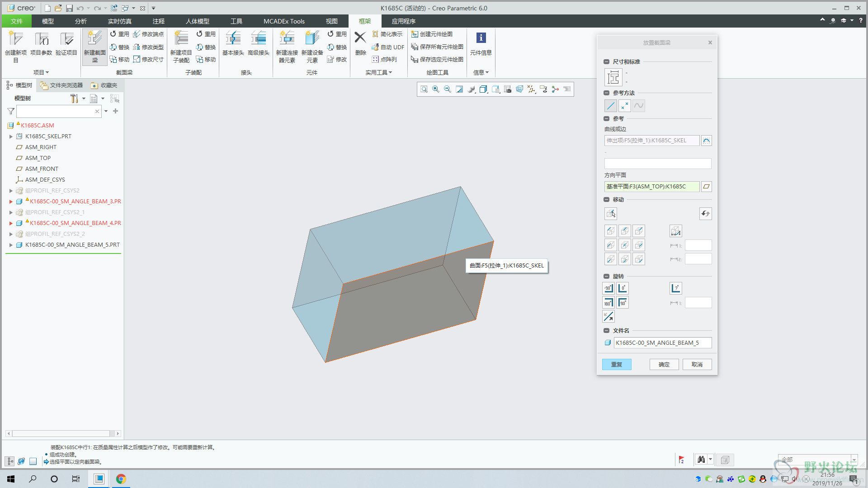
Task: Click the mirror profile icon under 旋转
Action: point(609,317)
